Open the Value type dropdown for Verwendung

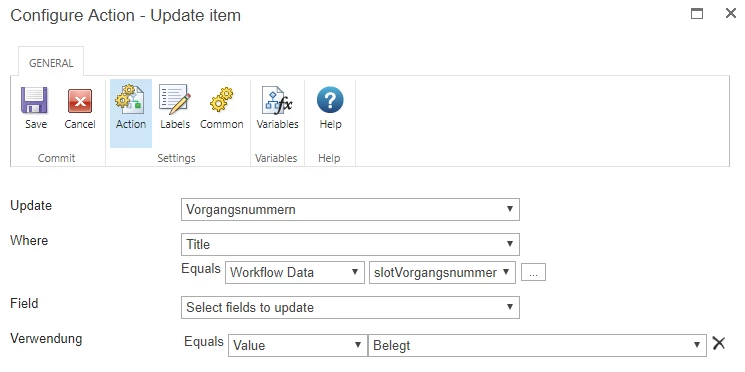298,345
